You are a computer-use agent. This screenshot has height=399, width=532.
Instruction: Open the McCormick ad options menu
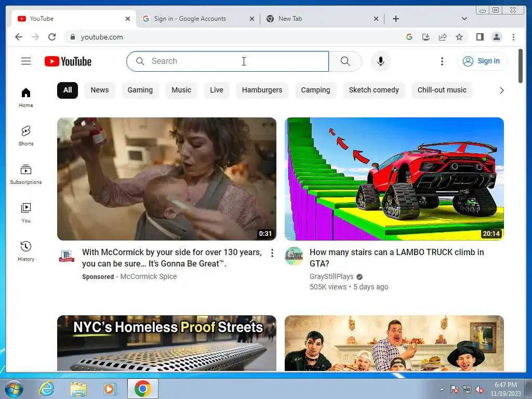tap(272, 253)
